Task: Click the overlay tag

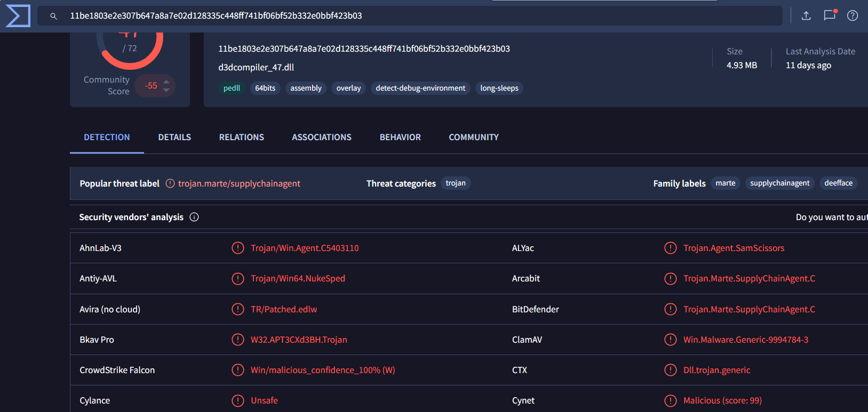Action: tap(348, 88)
